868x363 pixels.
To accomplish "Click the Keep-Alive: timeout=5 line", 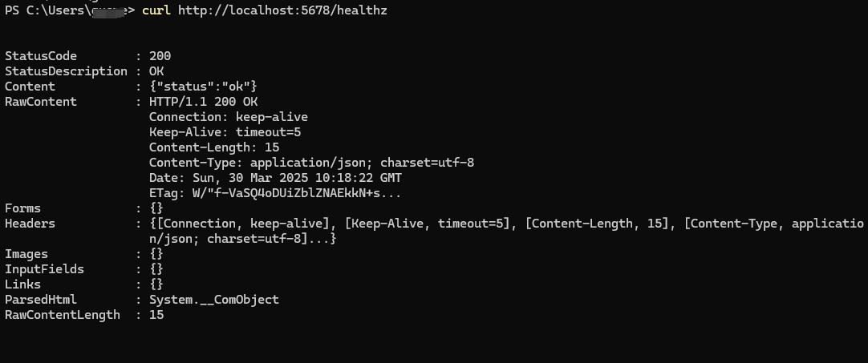I will click(x=225, y=132).
